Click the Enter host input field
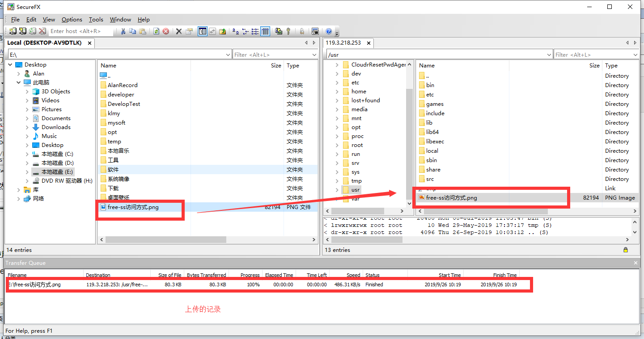The width and height of the screenshot is (644, 339). coord(81,31)
